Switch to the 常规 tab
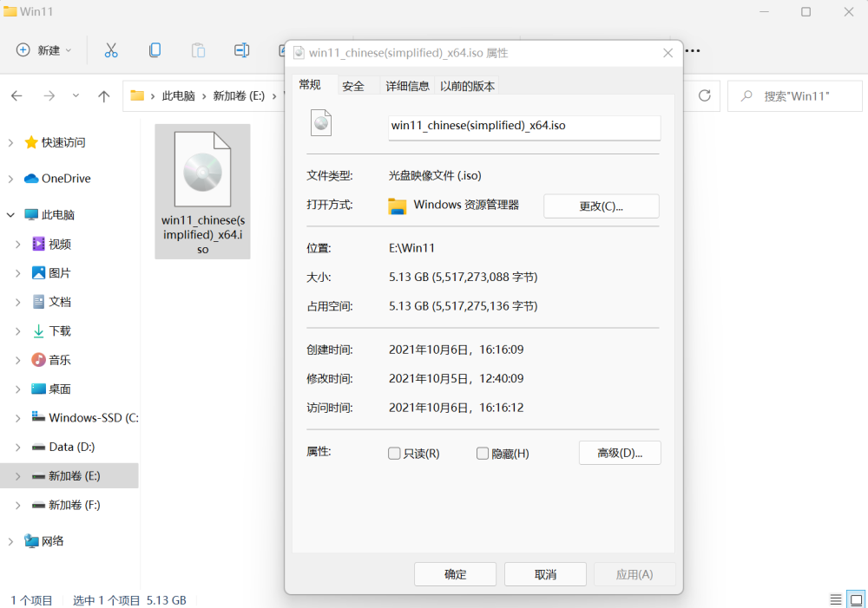This screenshot has width=868, height=608. [x=310, y=85]
